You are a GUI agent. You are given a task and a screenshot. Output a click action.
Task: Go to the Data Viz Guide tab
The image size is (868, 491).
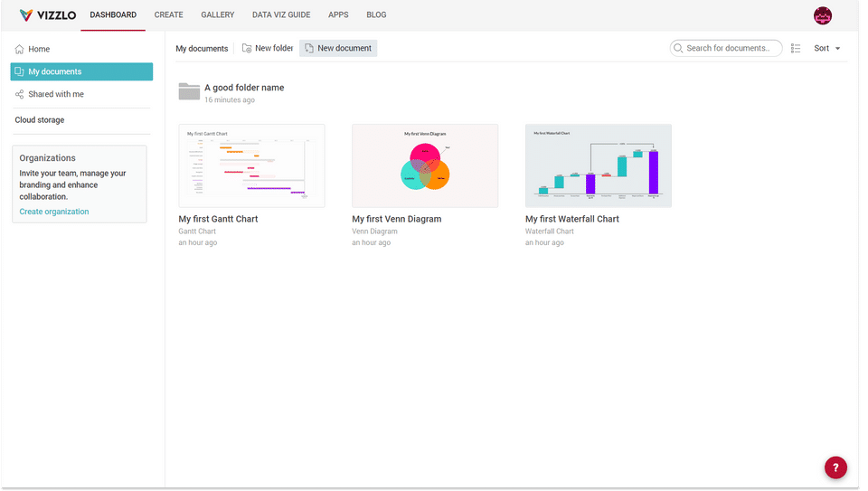click(281, 15)
